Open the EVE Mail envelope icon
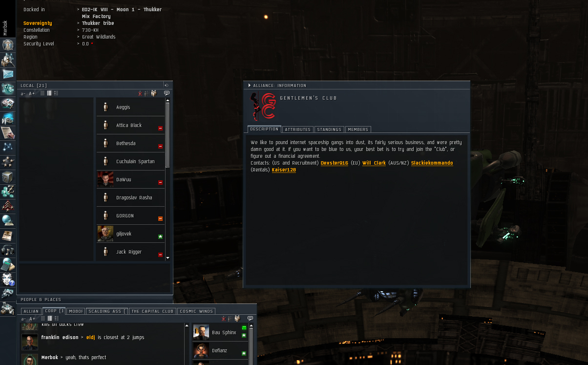Image resolution: width=588 pixels, height=365 pixels. pyautogui.click(x=8, y=74)
